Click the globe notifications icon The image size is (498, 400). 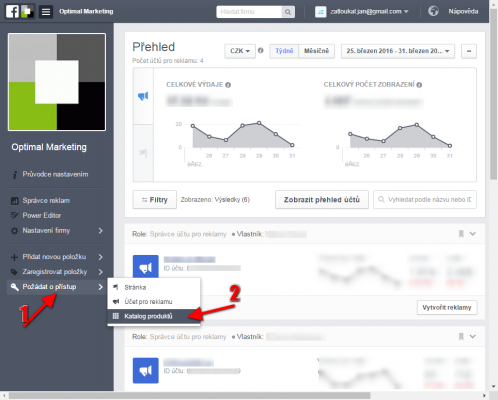(433, 11)
